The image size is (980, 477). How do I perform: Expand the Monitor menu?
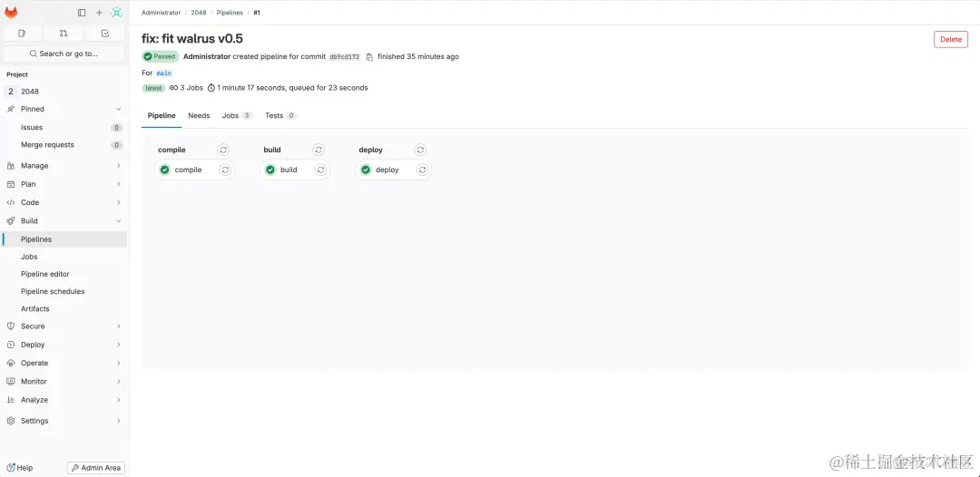(x=64, y=381)
